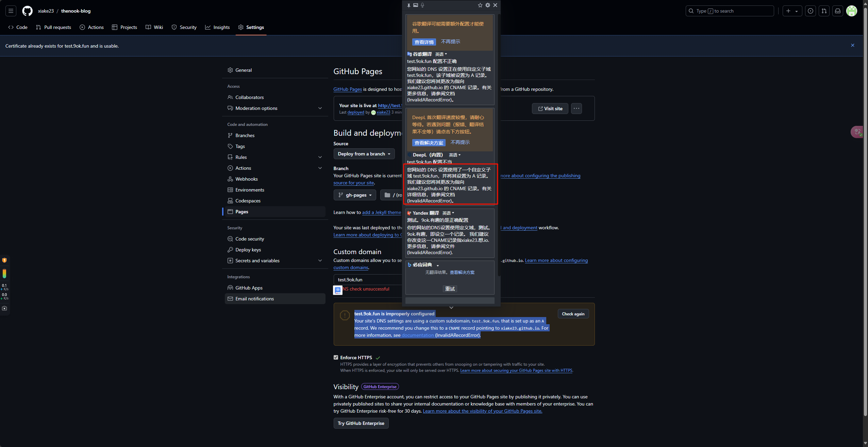Go to GitHub home via Octocat logo

click(x=27, y=11)
